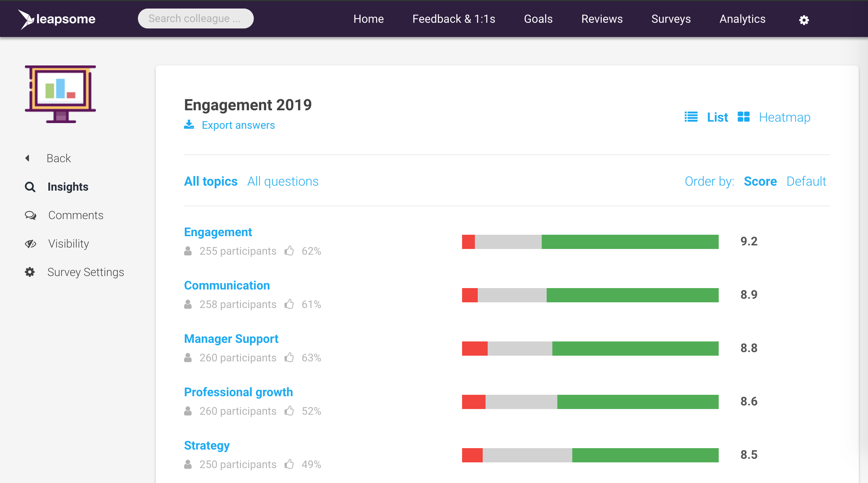868x483 pixels.
Task: Open the settings gear in top navigation
Action: coord(804,20)
